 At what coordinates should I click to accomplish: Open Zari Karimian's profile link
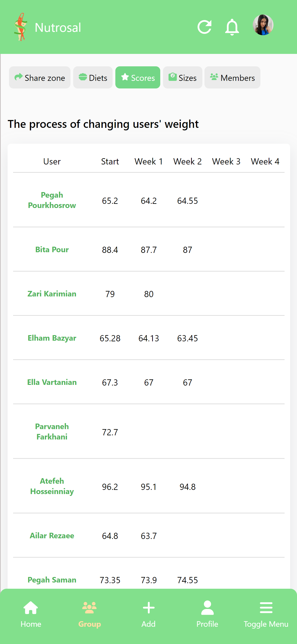[x=52, y=294]
